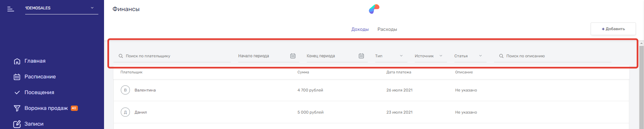
Task: Click Данил's avatar circle
Action: (125, 112)
